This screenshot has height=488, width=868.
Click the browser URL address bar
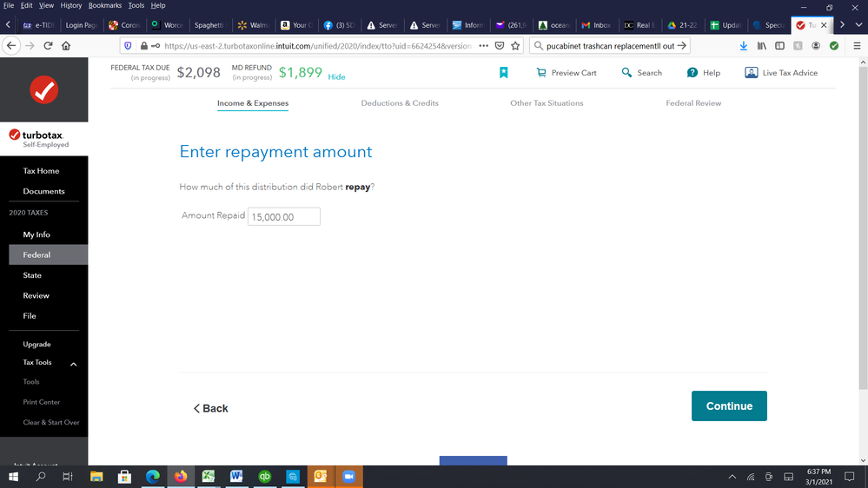tap(318, 46)
